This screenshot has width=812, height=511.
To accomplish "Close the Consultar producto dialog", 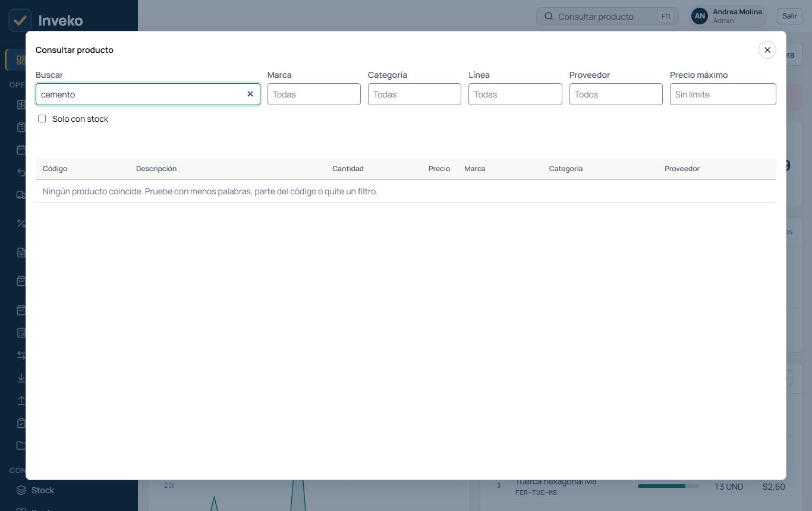I will (x=767, y=50).
